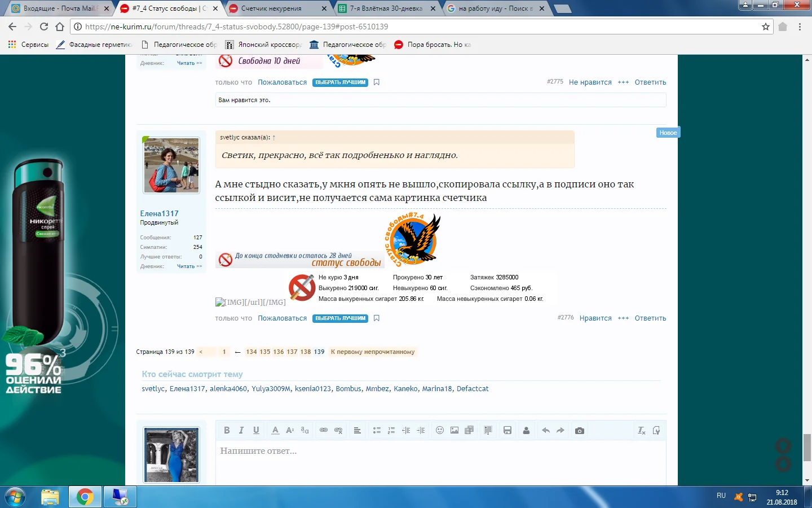Jump to К первому непрочитанному
The image size is (812, 508).
[x=373, y=352]
